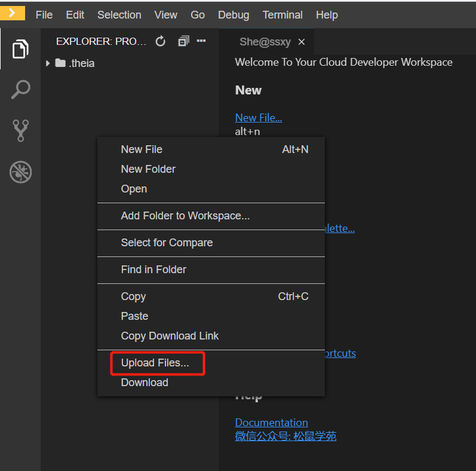The height and width of the screenshot is (471, 476).
Task: Open the View menu
Action: (x=166, y=15)
